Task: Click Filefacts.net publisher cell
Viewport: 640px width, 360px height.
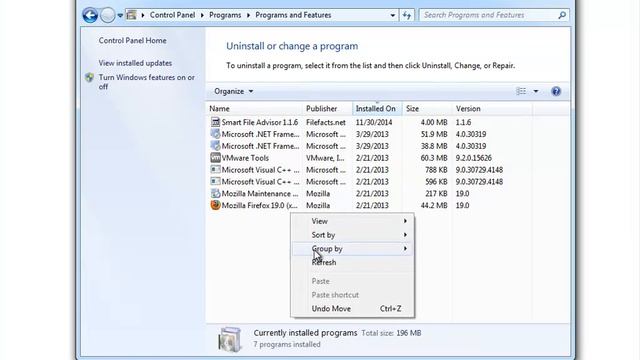Action: click(x=326, y=122)
